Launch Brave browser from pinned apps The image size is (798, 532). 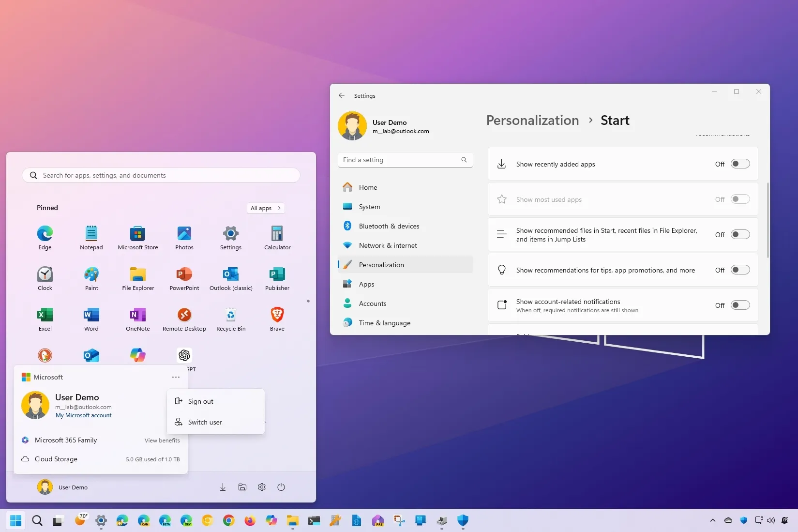(277, 319)
